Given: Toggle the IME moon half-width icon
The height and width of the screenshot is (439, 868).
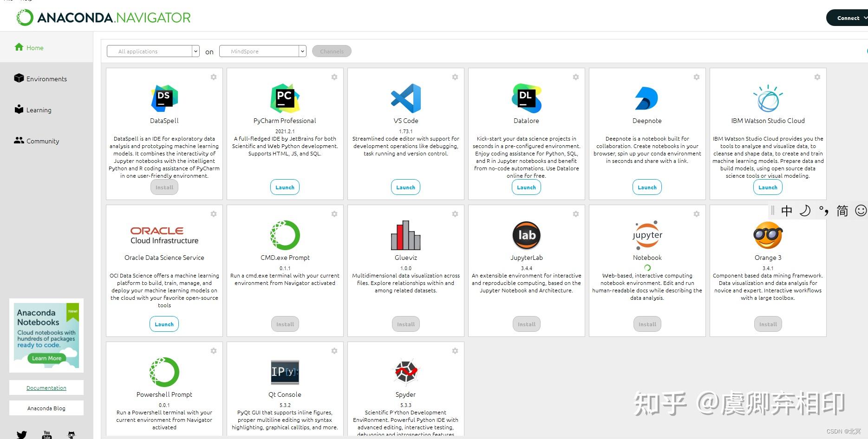Looking at the screenshot, I should tap(805, 211).
